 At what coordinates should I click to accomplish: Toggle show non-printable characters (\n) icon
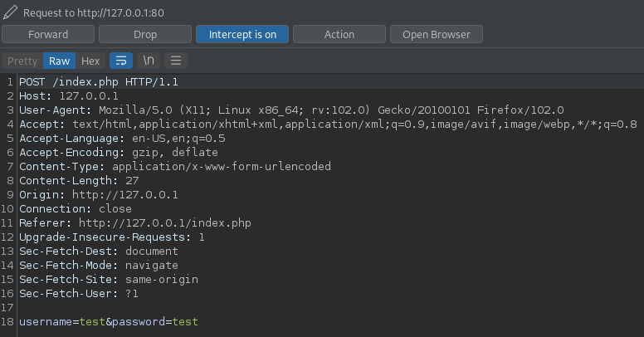pos(149,61)
